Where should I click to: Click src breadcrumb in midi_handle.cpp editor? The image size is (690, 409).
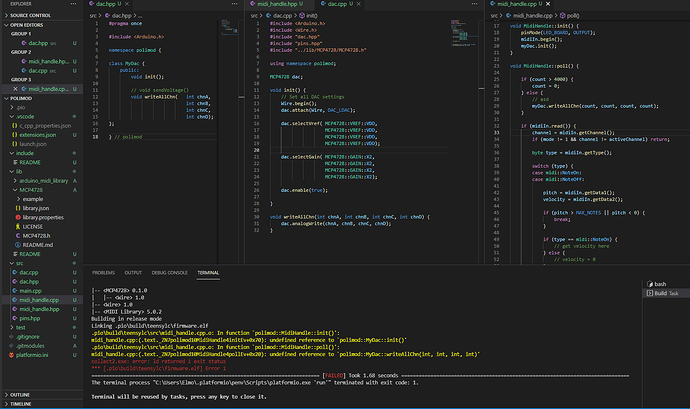coord(494,15)
